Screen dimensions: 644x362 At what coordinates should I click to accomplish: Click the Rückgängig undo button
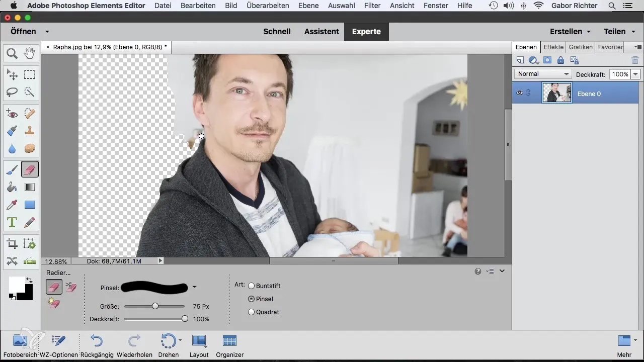pos(96,345)
